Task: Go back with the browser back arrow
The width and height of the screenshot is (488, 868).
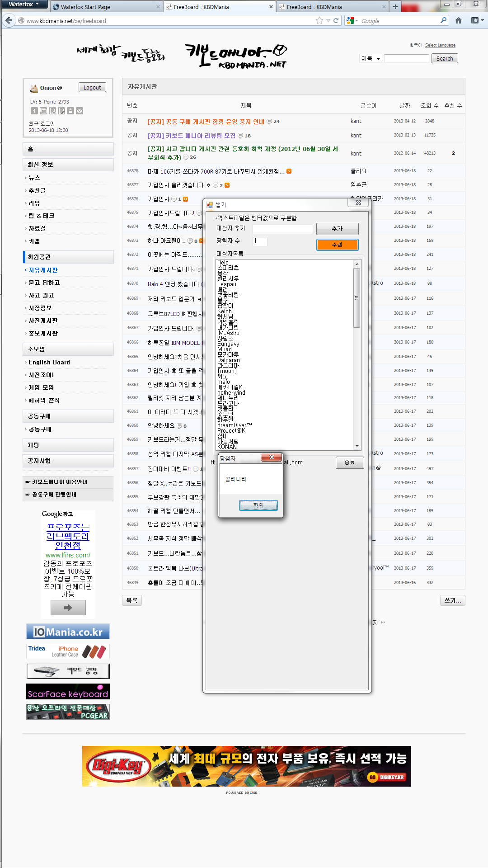Action: tap(9, 20)
